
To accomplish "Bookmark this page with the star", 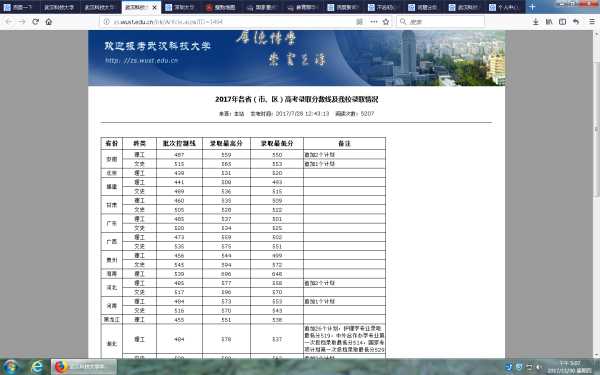I will [386, 22].
